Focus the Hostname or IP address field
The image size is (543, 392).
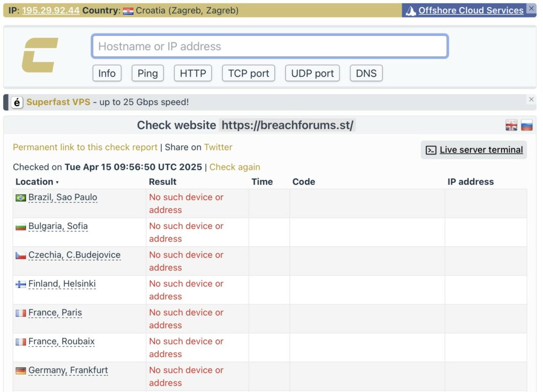click(270, 47)
